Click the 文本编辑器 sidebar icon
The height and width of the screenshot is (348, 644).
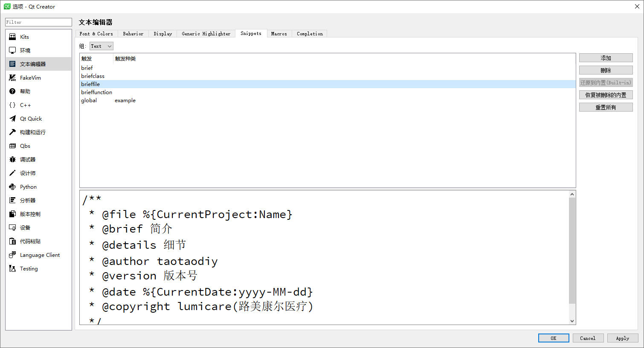12,64
